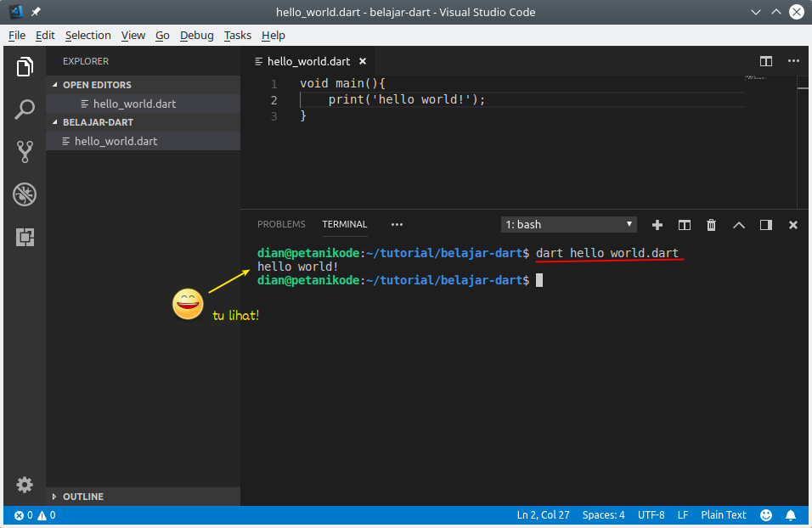
Task: Change indentation via 'Spaces: 4' in status bar
Action: 603,514
